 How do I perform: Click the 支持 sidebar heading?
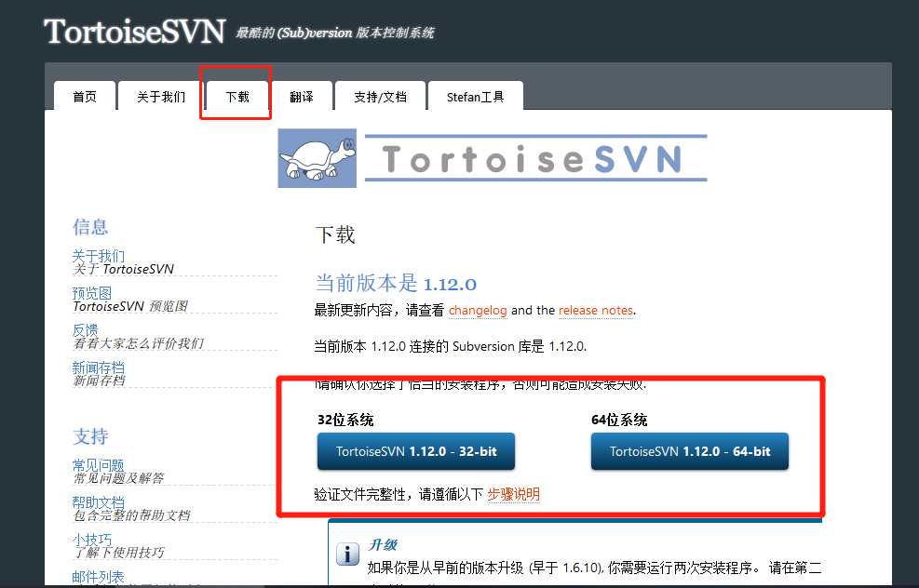(x=90, y=436)
